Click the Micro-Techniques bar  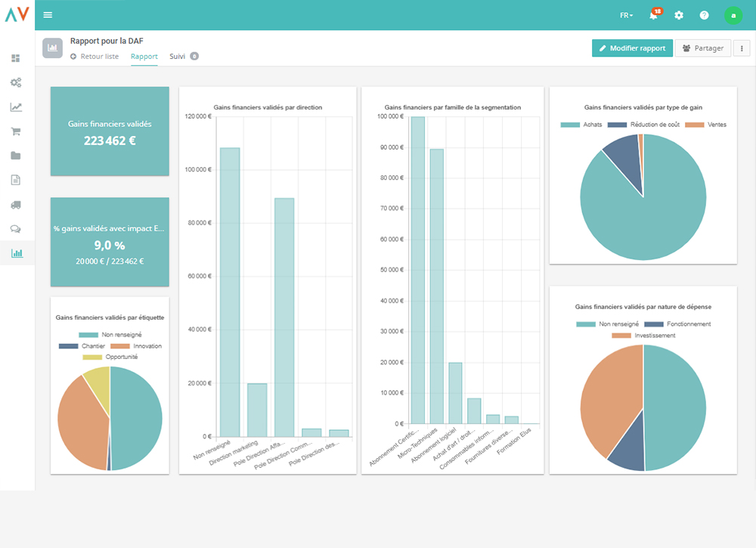437,286
